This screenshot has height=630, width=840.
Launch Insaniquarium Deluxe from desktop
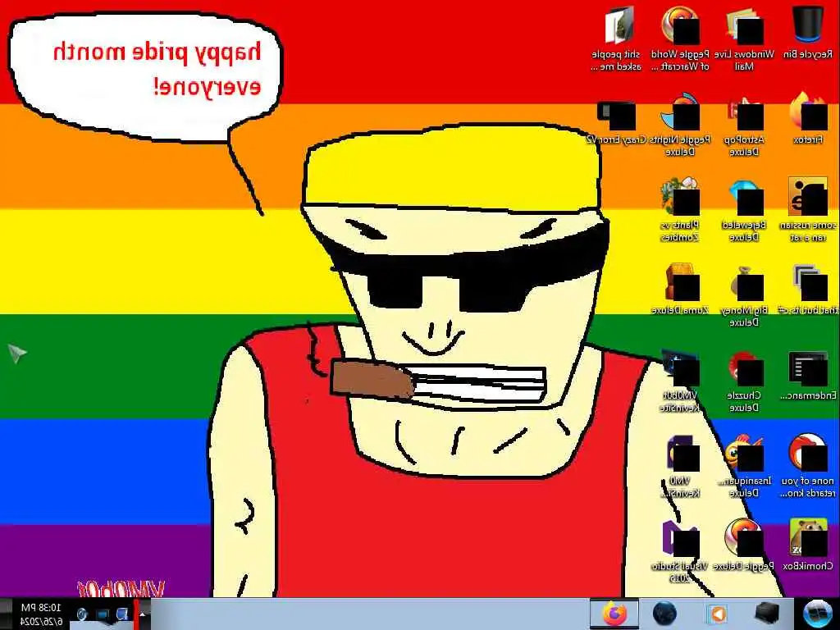pyautogui.click(x=744, y=465)
